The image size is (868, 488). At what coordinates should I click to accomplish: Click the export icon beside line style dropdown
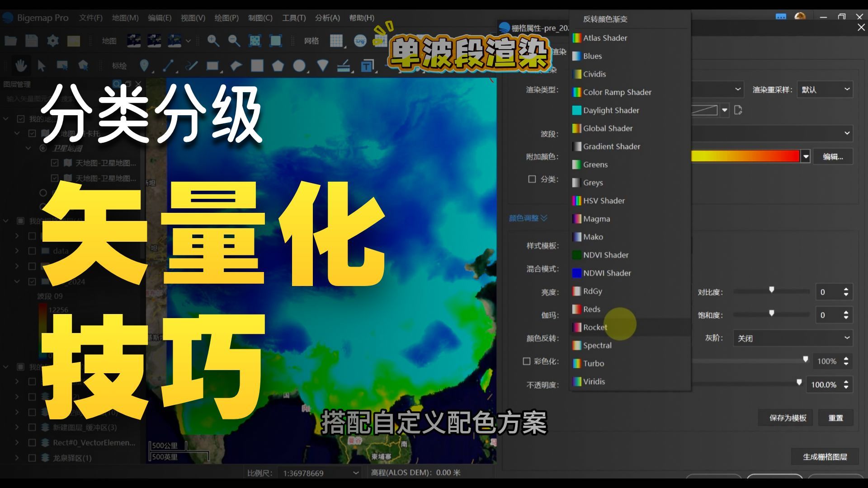[738, 110]
